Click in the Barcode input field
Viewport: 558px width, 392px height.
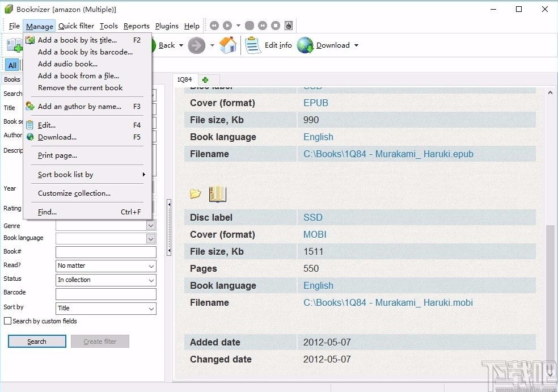pos(105,294)
